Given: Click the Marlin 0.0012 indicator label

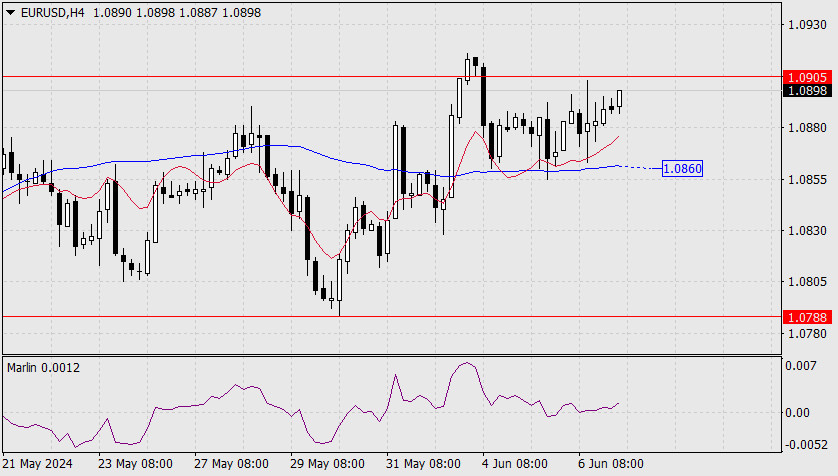Looking at the screenshot, I should (x=43, y=368).
